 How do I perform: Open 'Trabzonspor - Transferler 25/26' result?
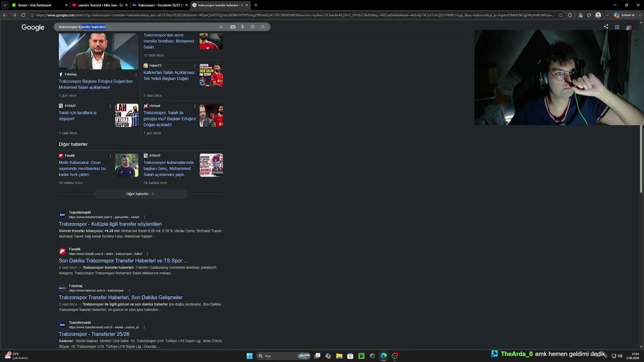click(x=94, y=334)
